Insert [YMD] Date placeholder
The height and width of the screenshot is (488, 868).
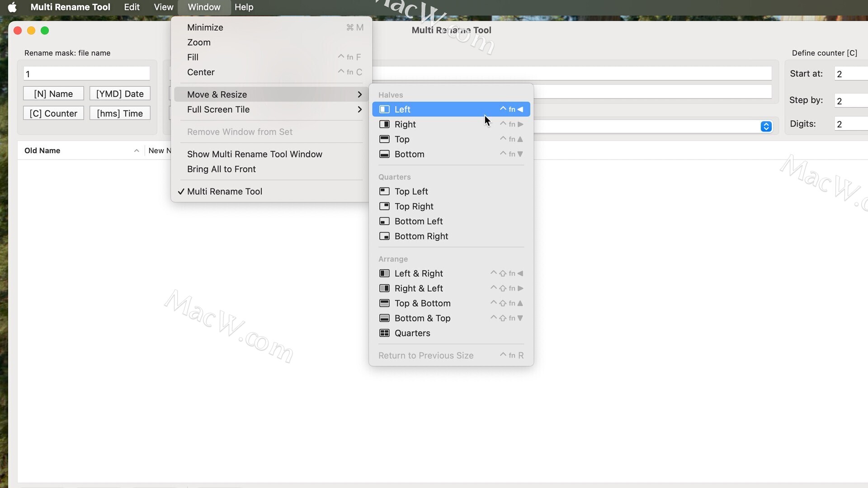click(120, 94)
